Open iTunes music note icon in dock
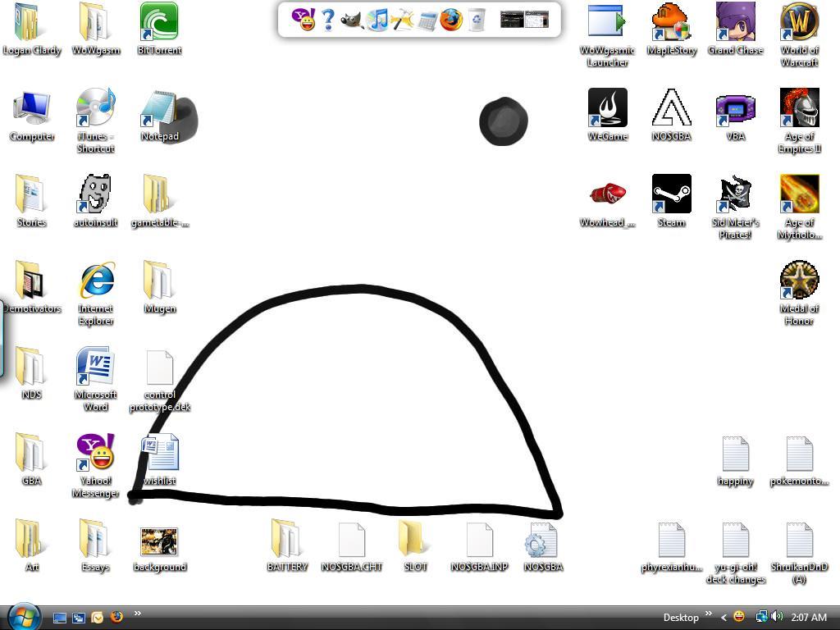840x630 pixels. click(377, 20)
